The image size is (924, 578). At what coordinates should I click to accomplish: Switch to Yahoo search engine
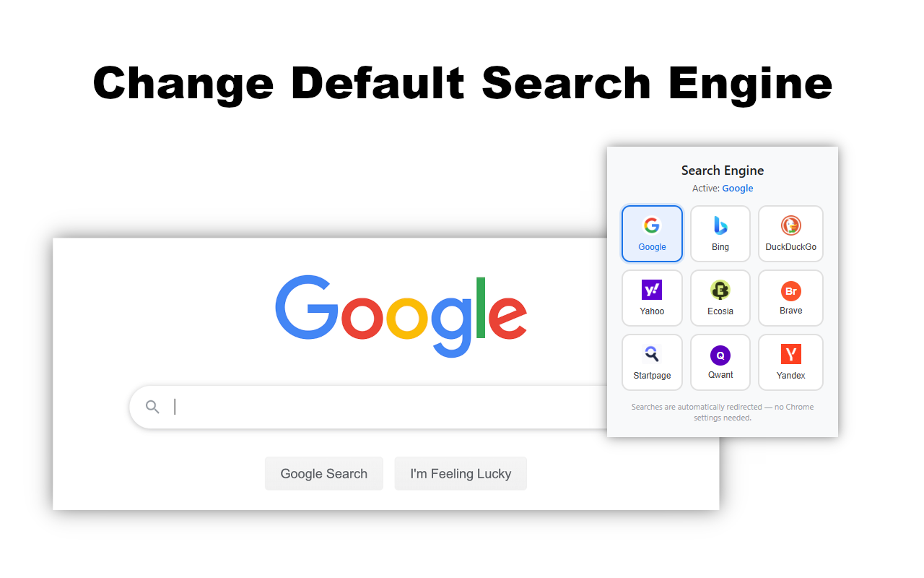click(652, 298)
